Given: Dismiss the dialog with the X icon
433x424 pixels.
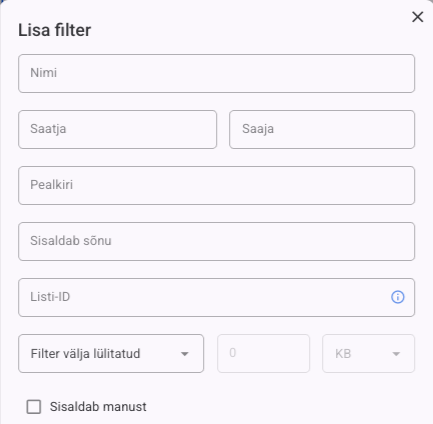Looking at the screenshot, I should [x=417, y=17].
